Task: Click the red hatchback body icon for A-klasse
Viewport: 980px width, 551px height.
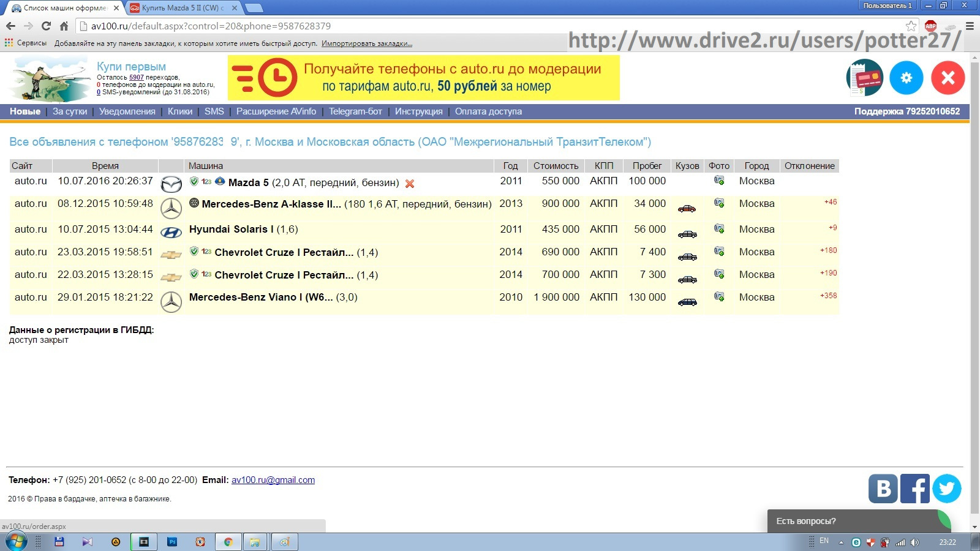Action: (x=687, y=208)
